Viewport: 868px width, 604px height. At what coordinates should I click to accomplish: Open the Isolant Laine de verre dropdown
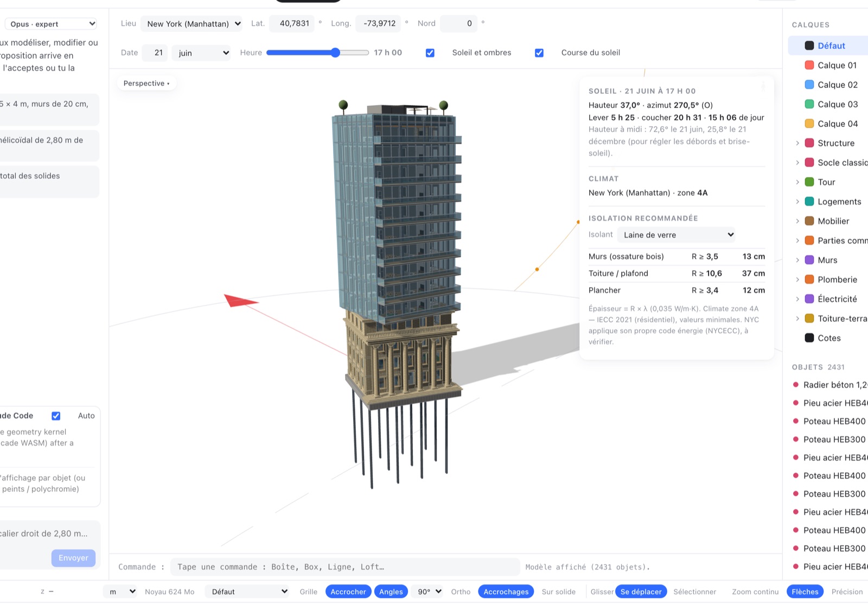(x=676, y=234)
